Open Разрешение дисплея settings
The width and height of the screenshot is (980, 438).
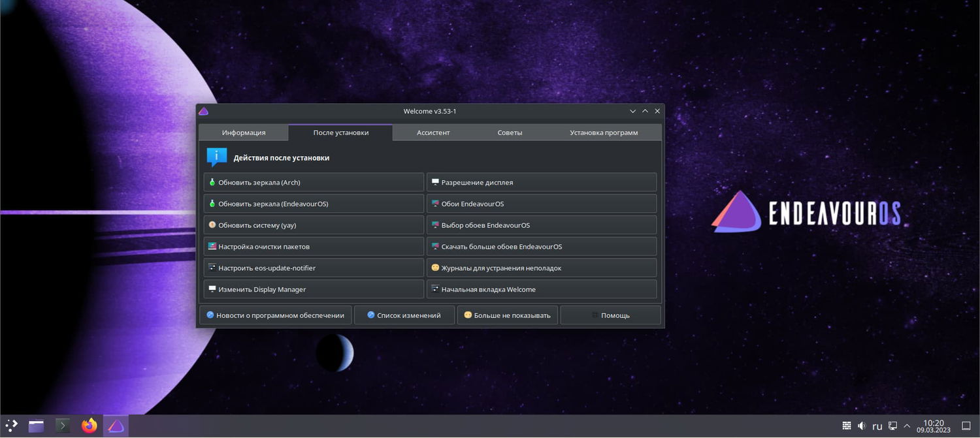click(542, 182)
